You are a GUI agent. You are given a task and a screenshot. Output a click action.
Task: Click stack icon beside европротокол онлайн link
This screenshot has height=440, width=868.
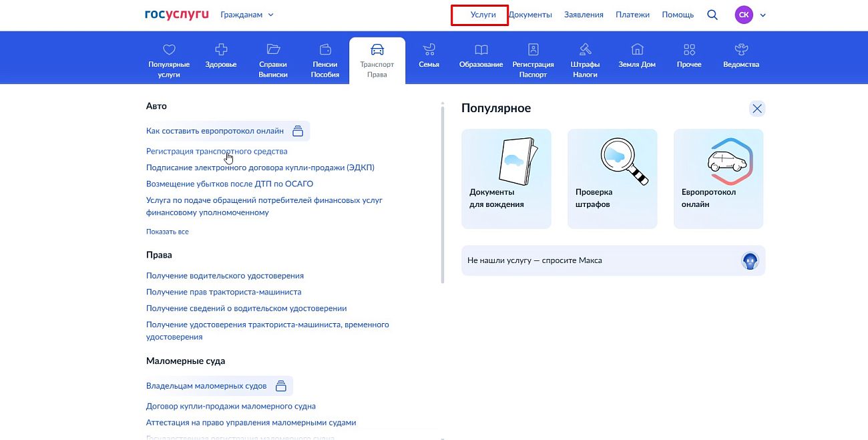pyautogui.click(x=298, y=131)
